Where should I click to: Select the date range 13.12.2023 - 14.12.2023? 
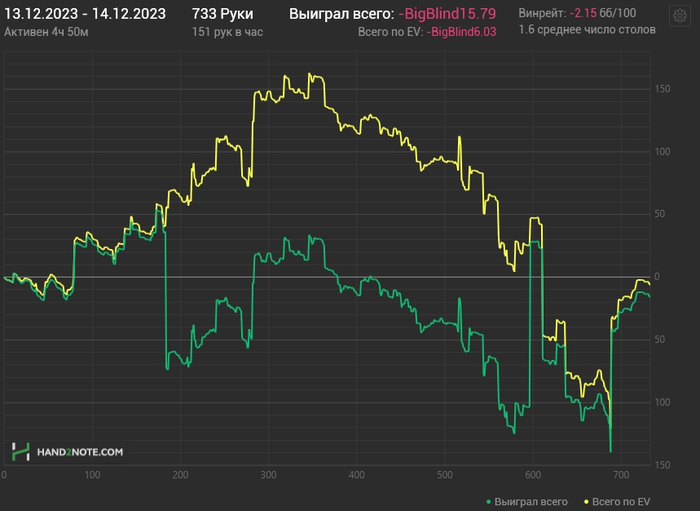click(x=85, y=13)
